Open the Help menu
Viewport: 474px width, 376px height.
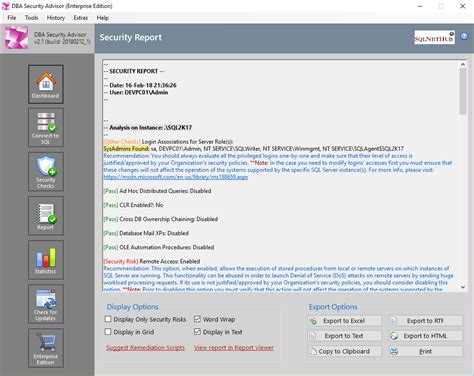(102, 18)
